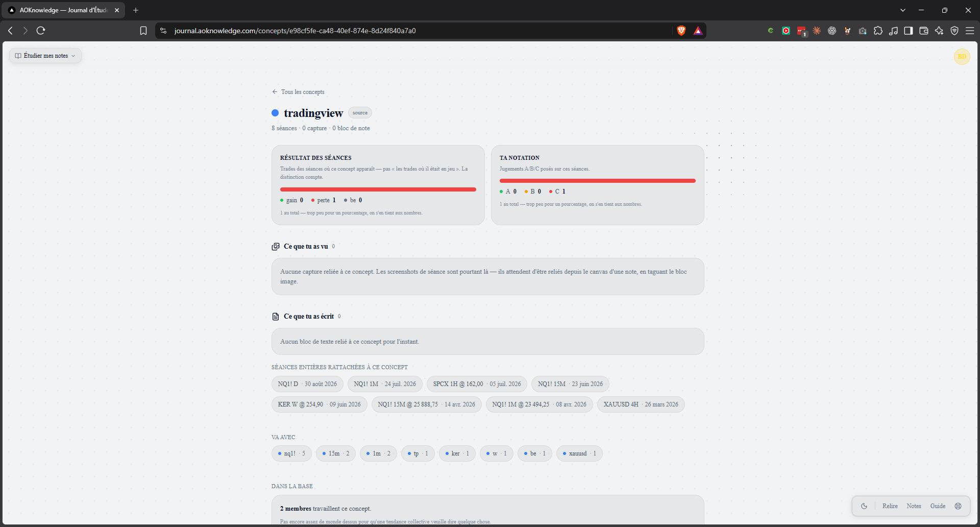Open session KER W @ 254,90

pyautogui.click(x=319, y=404)
